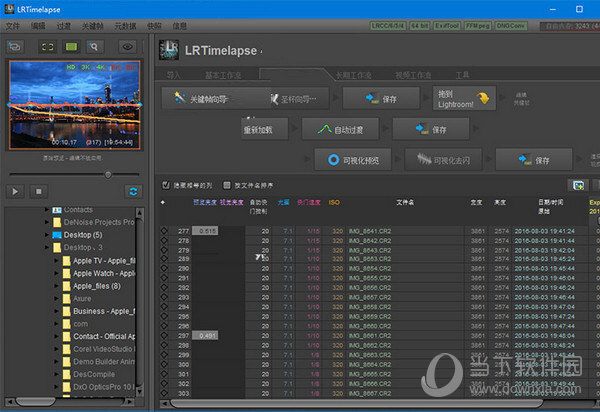Expand the Apple_files (8) folder
The height and width of the screenshot is (412, 600).
tap(56, 286)
